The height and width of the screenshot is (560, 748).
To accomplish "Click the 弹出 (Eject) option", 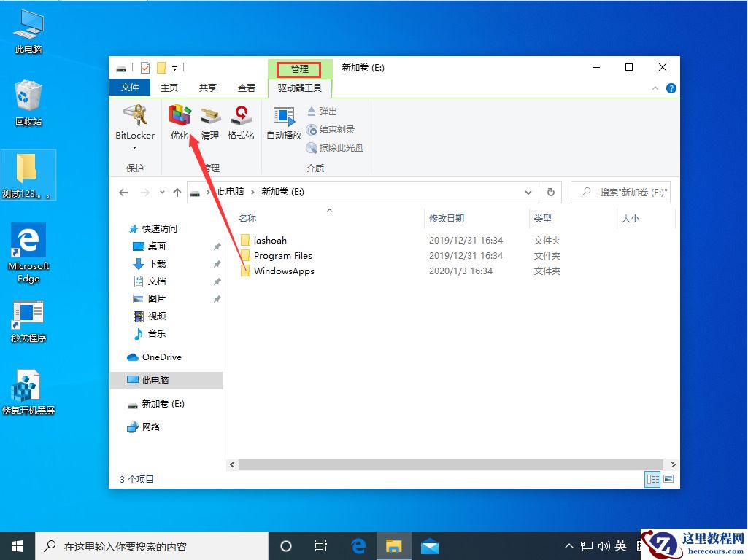I will pos(323,111).
